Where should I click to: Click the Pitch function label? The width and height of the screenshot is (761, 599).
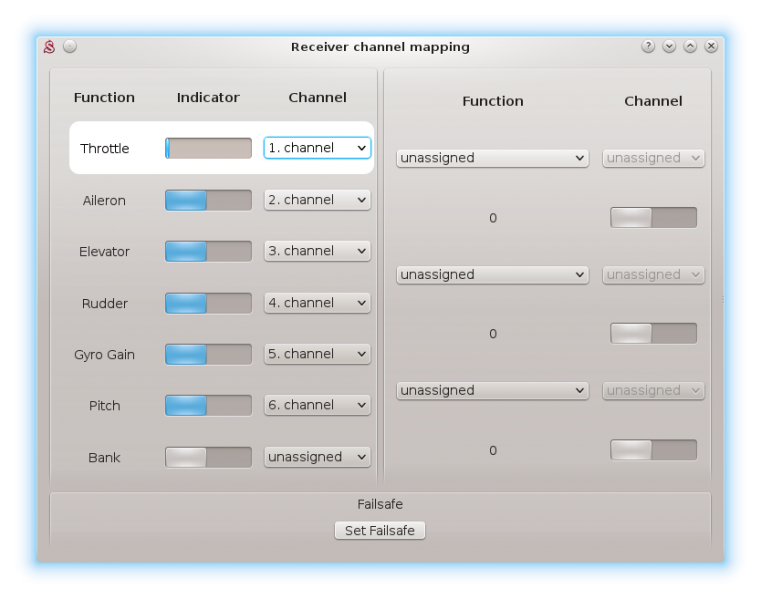[104, 406]
